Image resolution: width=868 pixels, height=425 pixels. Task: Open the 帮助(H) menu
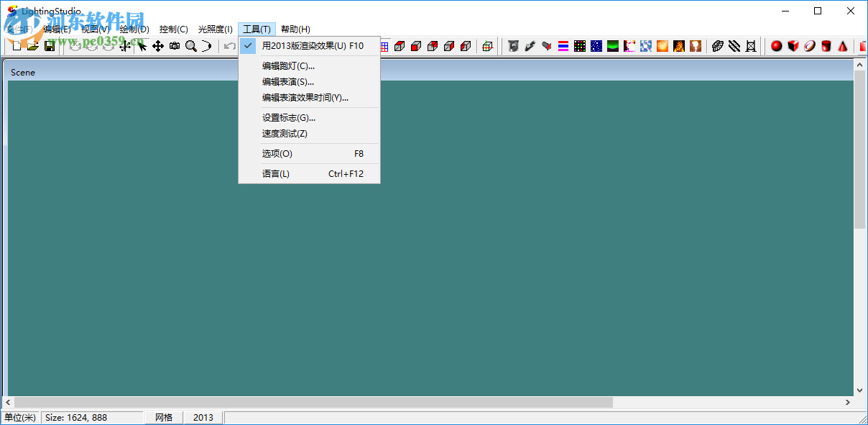pyautogui.click(x=295, y=29)
